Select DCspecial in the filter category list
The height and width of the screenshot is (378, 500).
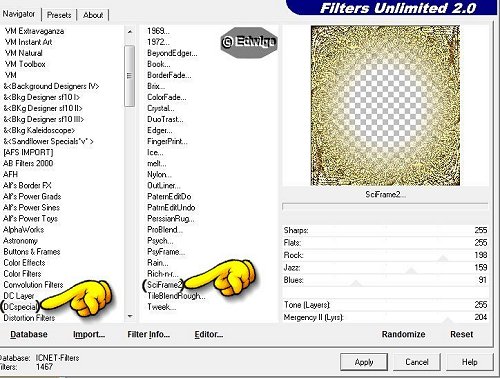[x=21, y=306]
